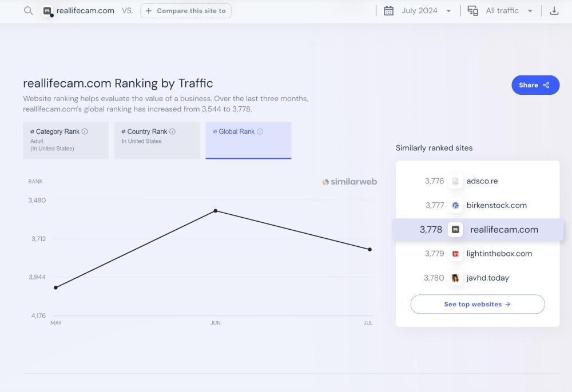Click the download icon in header

click(554, 11)
